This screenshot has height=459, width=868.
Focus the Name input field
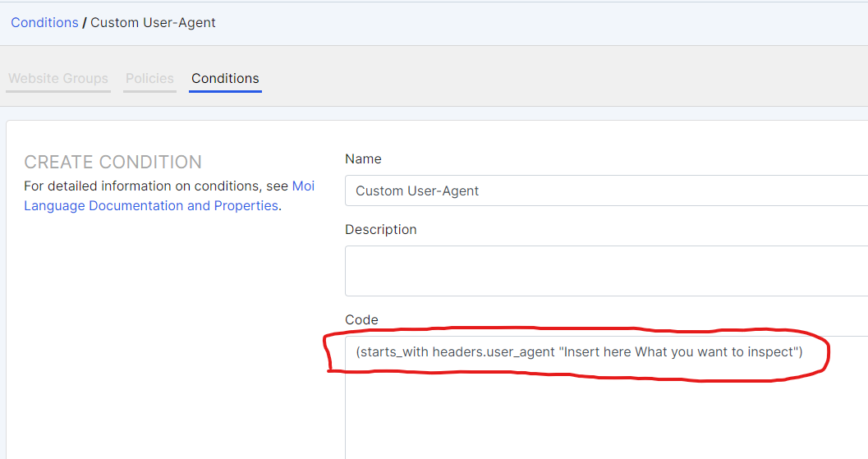(606, 190)
